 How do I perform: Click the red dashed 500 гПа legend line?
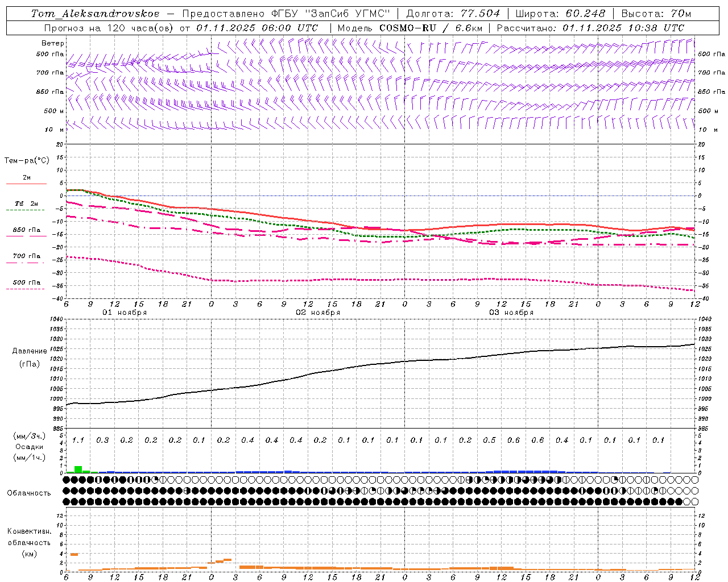pyautogui.click(x=25, y=289)
